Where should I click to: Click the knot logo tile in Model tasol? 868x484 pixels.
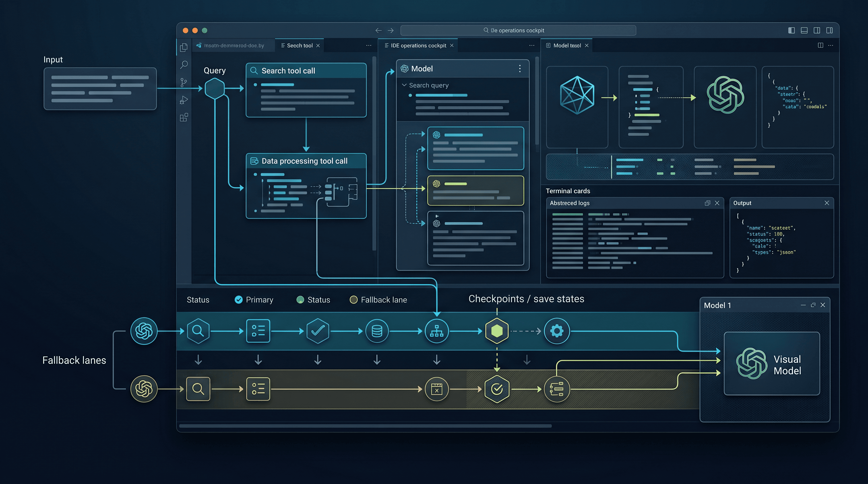pyautogui.click(x=725, y=107)
